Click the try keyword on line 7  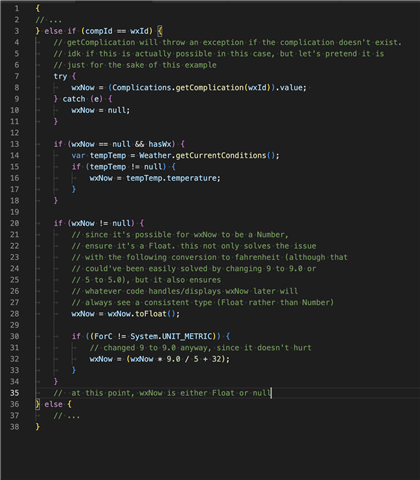point(60,76)
